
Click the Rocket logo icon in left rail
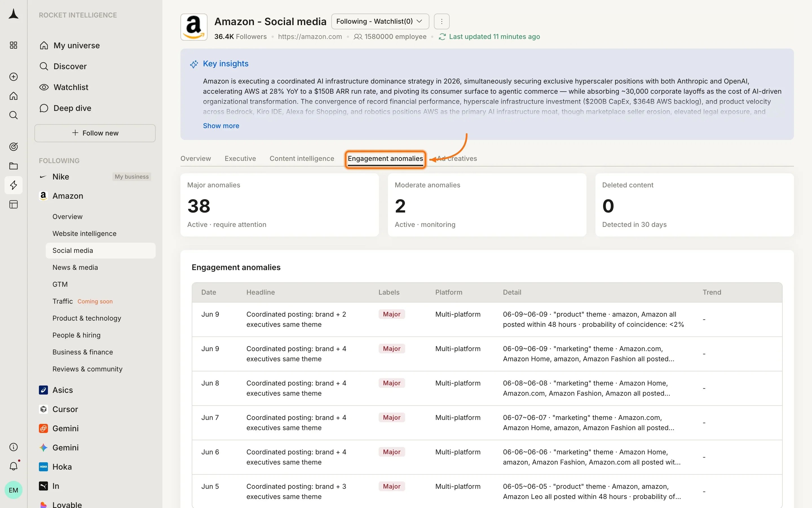[14, 14]
